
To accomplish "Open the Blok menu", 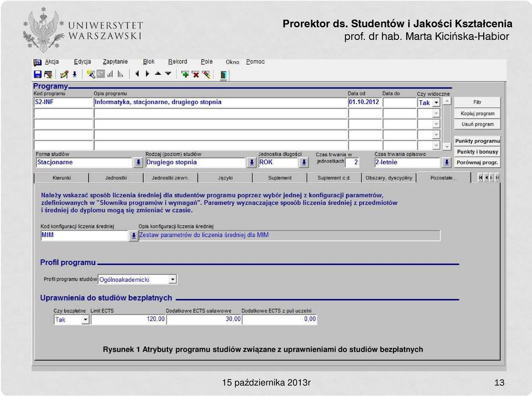I will 149,61.
